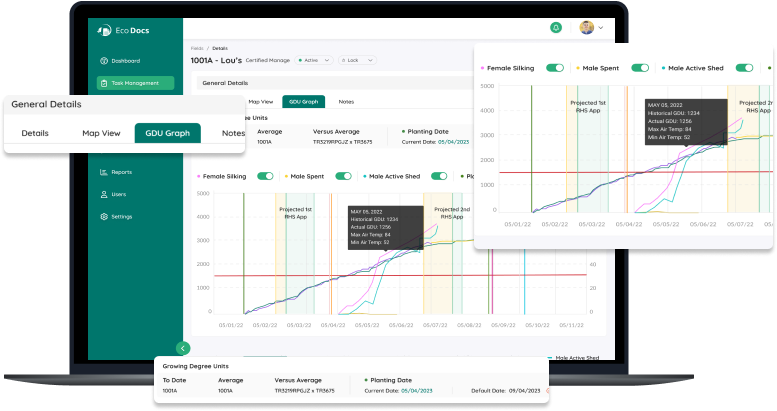Screen dimensions: 777x411
Task: Click the '1001A - Lou's' field title
Action: click(x=217, y=60)
